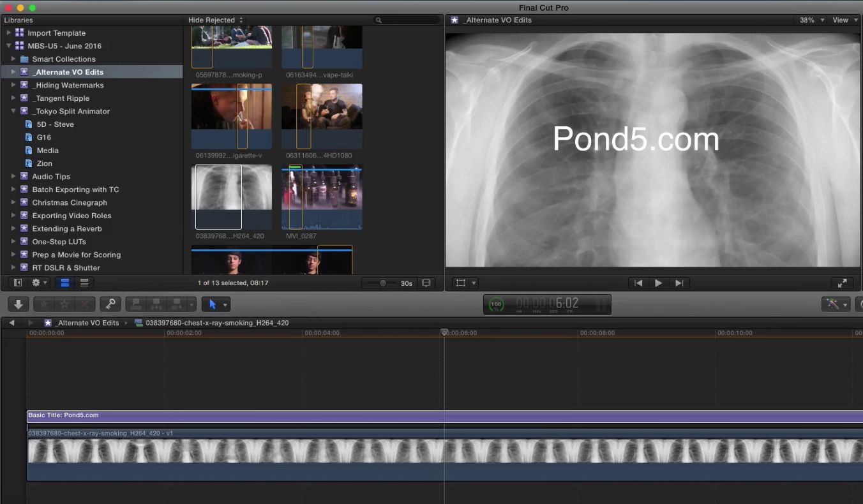Go to next edit in viewer

(679, 283)
